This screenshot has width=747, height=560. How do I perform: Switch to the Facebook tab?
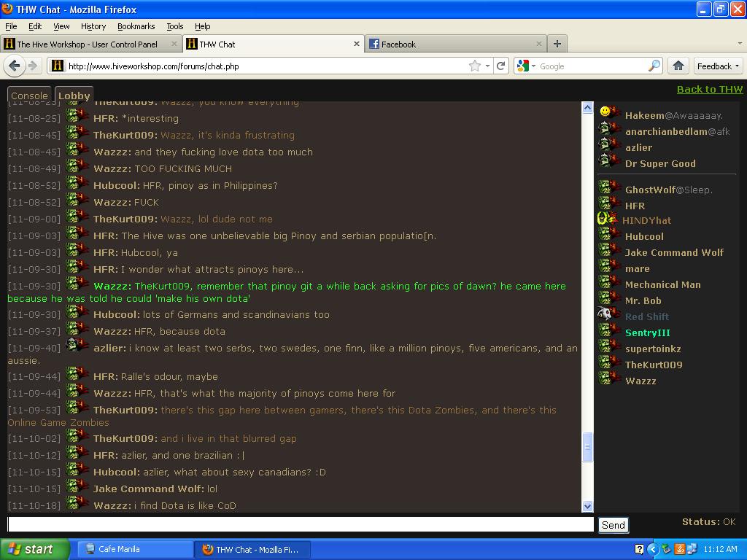pos(456,44)
